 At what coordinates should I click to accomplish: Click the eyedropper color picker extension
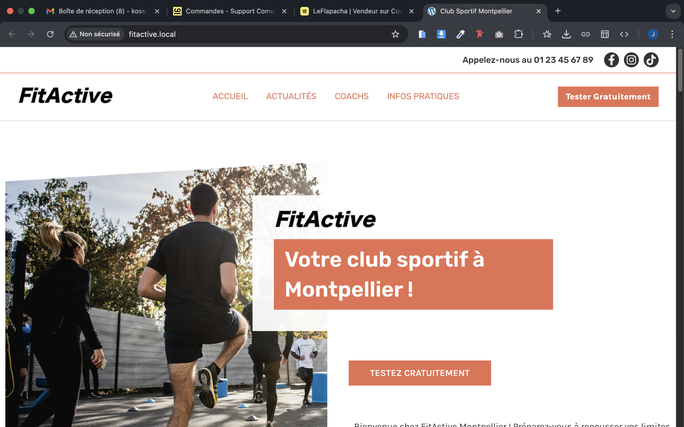click(460, 34)
